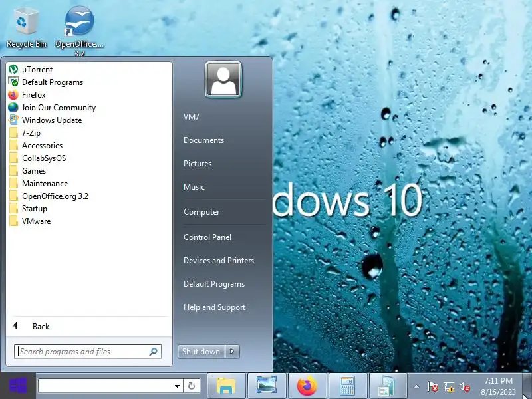
Task: Click the user account picture
Action: (x=223, y=79)
